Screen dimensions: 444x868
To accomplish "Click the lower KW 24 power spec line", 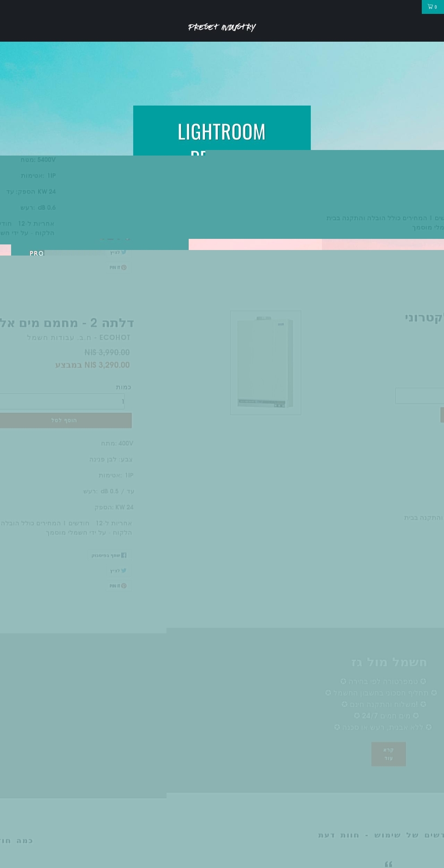I will coord(114,507).
